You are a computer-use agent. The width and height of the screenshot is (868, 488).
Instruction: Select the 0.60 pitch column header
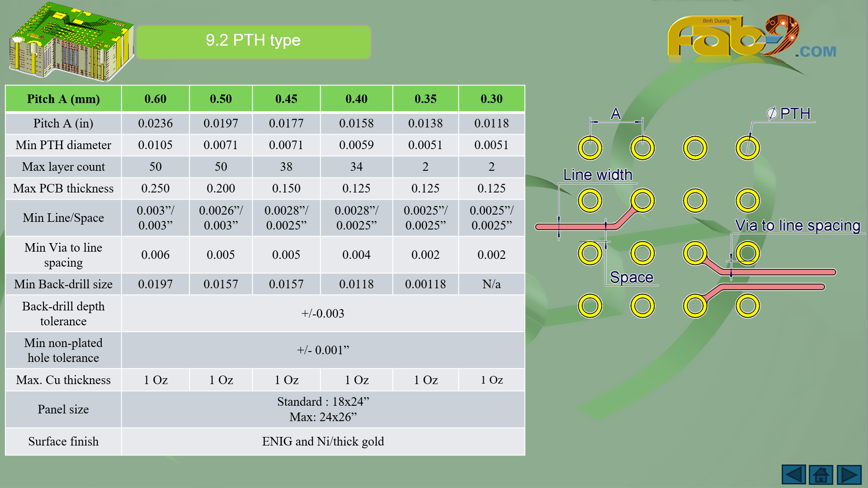coord(155,99)
